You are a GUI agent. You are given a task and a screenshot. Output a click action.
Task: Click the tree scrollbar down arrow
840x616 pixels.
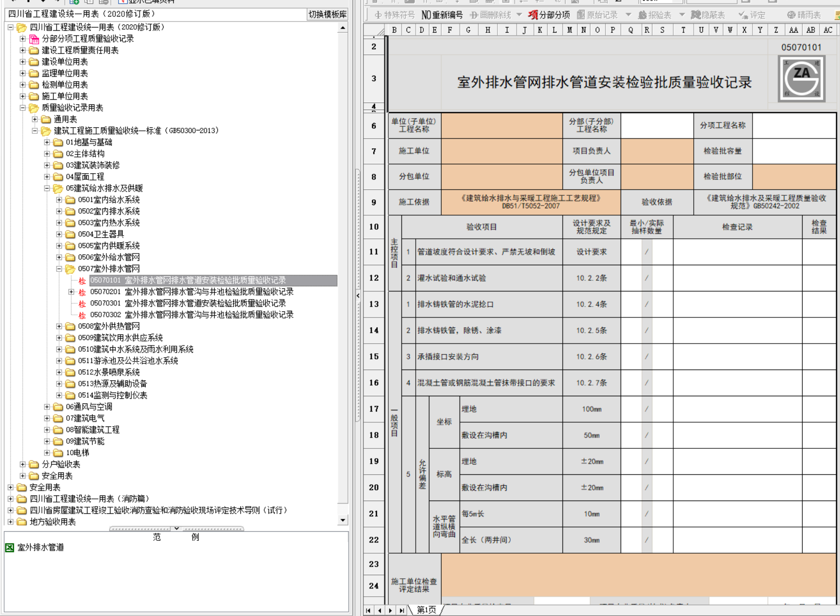[343, 520]
